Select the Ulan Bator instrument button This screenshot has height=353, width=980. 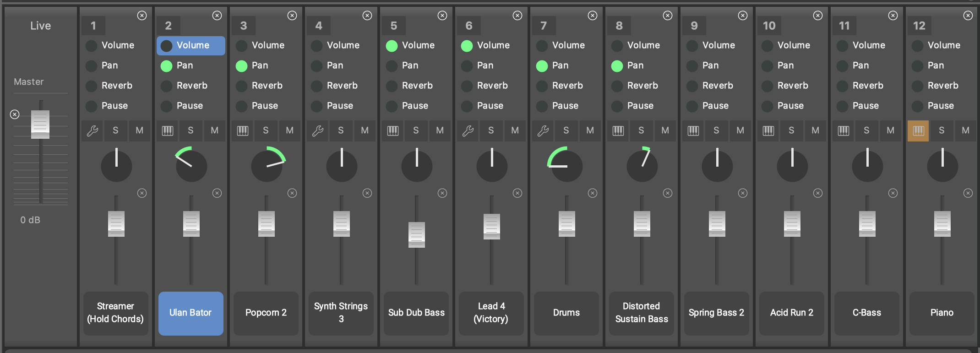point(191,313)
